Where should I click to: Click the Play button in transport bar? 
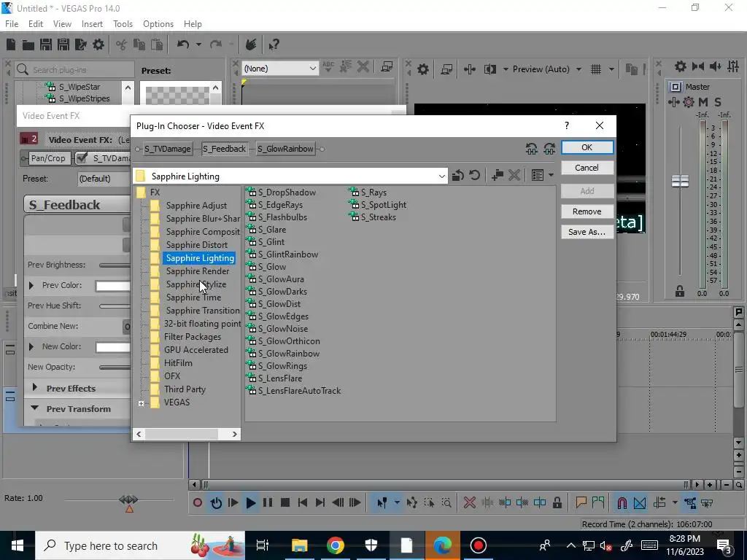pyautogui.click(x=251, y=503)
